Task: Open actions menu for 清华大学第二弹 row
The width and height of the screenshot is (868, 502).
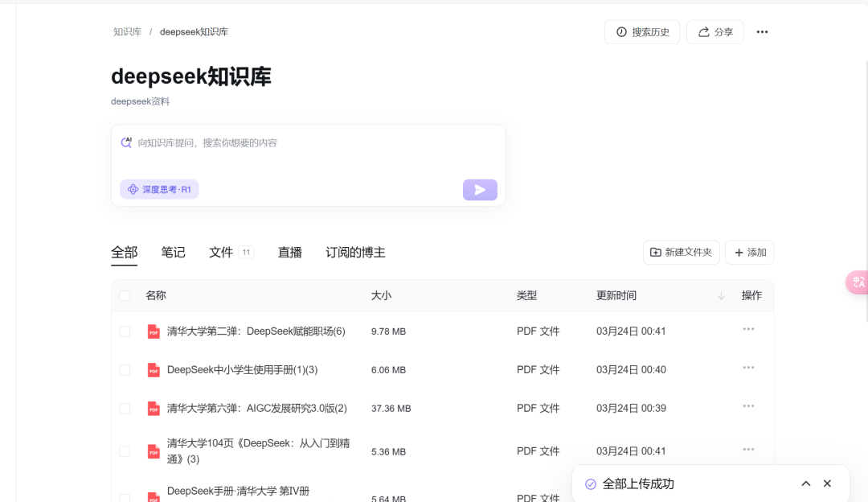Action: tap(748, 329)
